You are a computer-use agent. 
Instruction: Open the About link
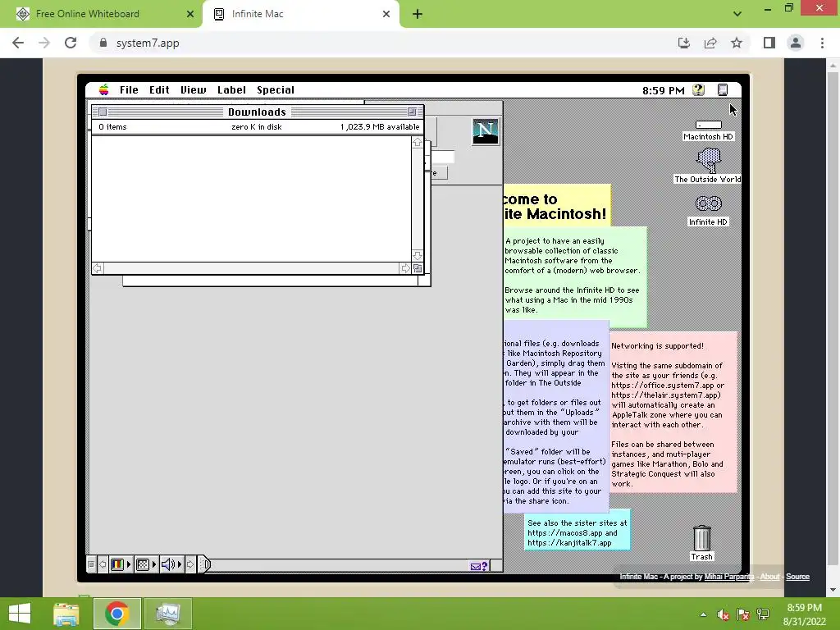click(x=769, y=577)
